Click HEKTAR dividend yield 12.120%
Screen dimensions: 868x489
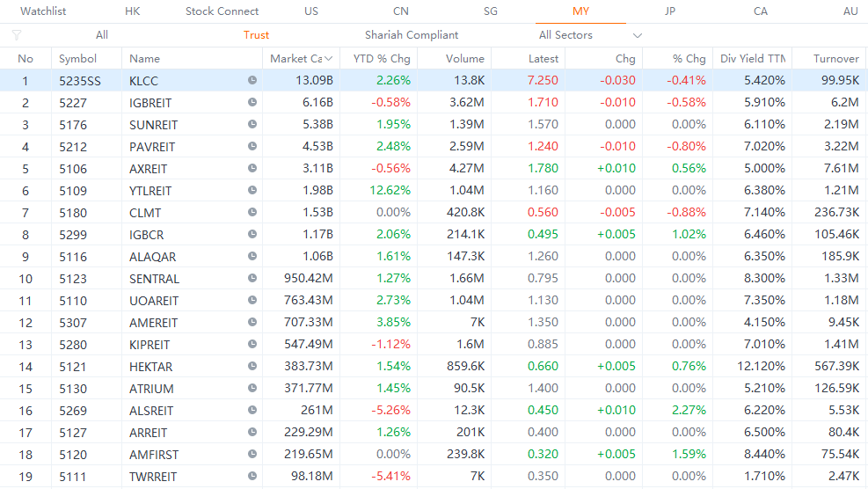pos(762,366)
